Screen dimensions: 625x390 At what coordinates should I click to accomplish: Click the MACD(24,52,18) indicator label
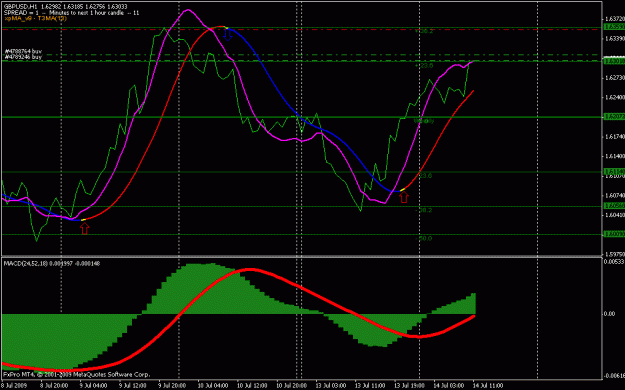52,264
